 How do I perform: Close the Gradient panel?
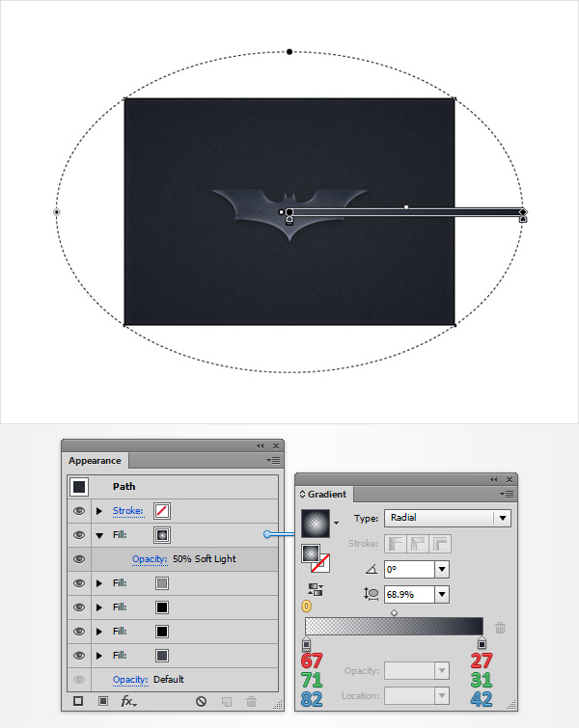510,479
